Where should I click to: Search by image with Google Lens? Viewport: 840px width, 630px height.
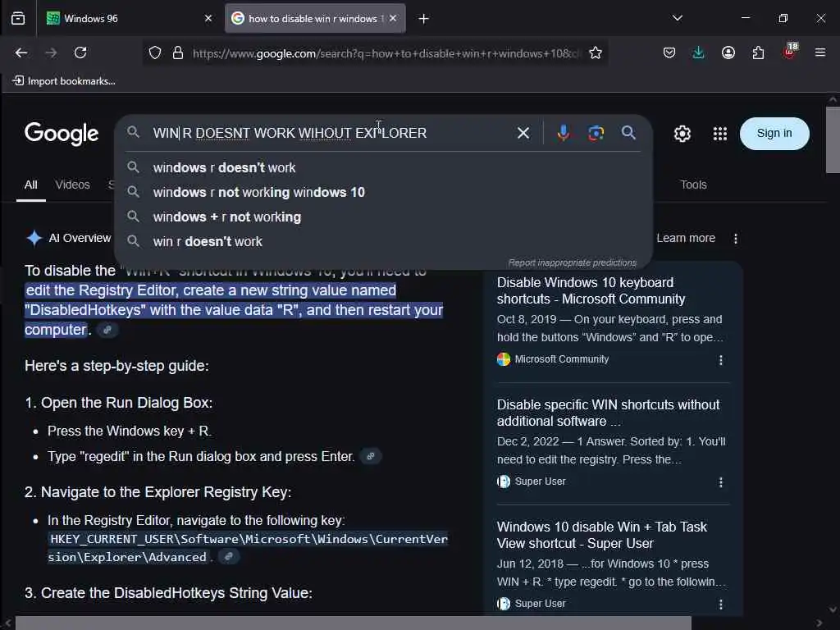[x=596, y=133]
